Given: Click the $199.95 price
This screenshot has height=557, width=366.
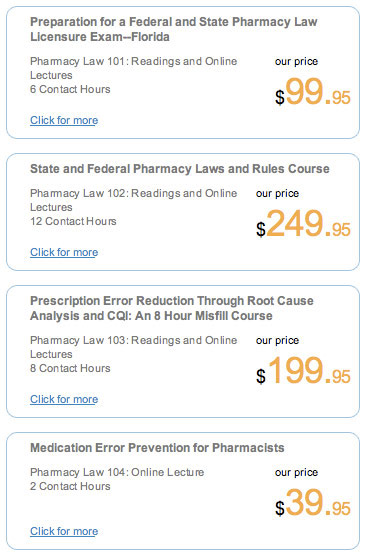Looking at the screenshot, I should pyautogui.click(x=303, y=372).
